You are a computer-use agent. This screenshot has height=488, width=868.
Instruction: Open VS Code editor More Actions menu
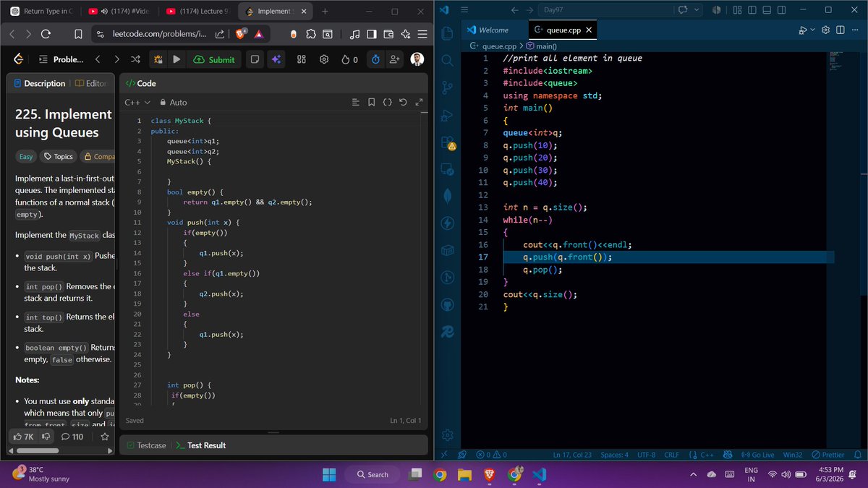(854, 30)
